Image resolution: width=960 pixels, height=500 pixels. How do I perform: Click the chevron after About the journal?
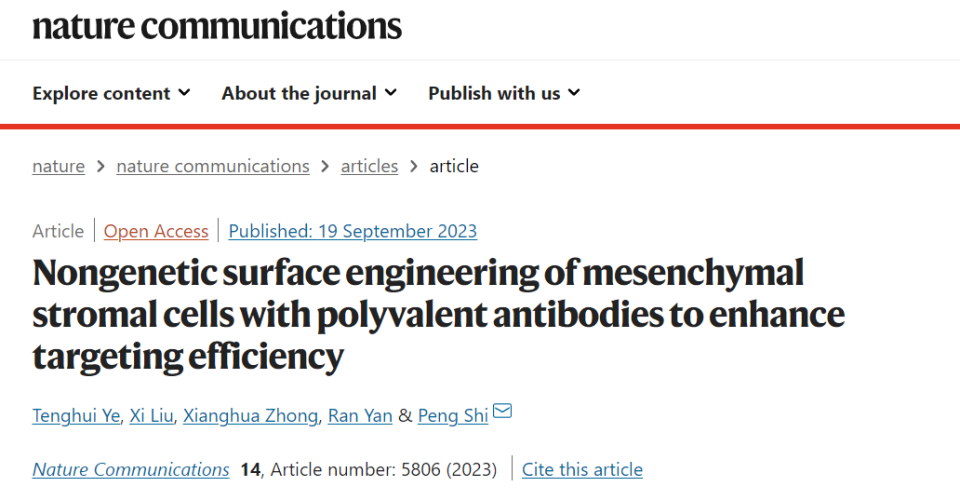pos(390,93)
